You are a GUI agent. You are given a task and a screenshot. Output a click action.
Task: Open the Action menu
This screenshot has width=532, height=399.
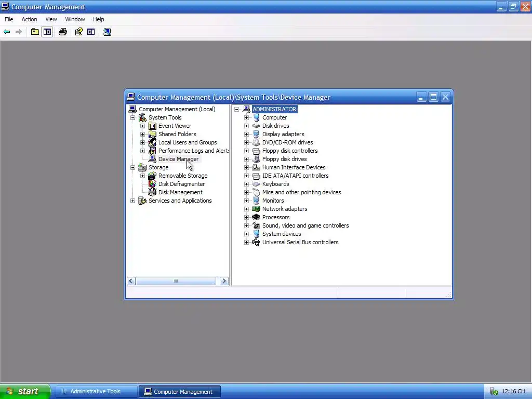pos(29,19)
